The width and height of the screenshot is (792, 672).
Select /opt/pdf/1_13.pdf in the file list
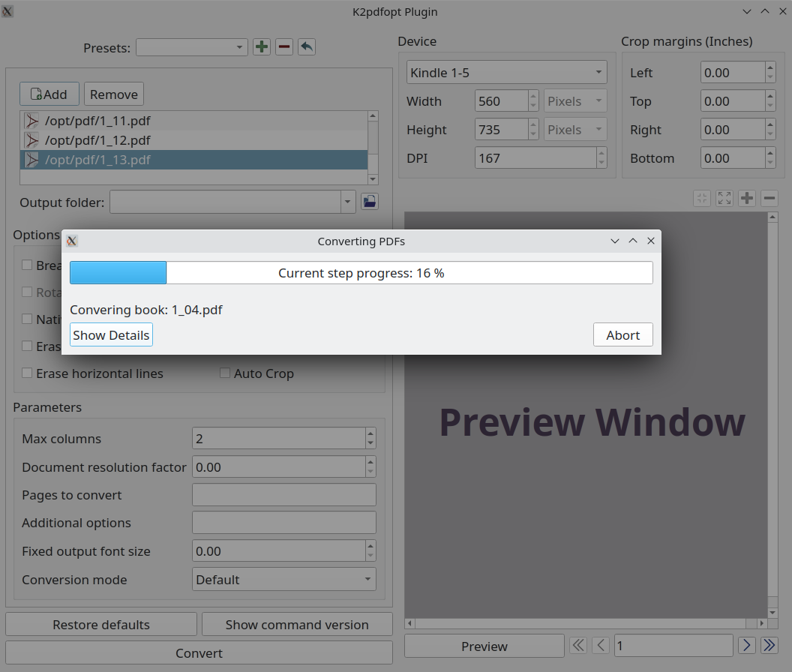(194, 160)
